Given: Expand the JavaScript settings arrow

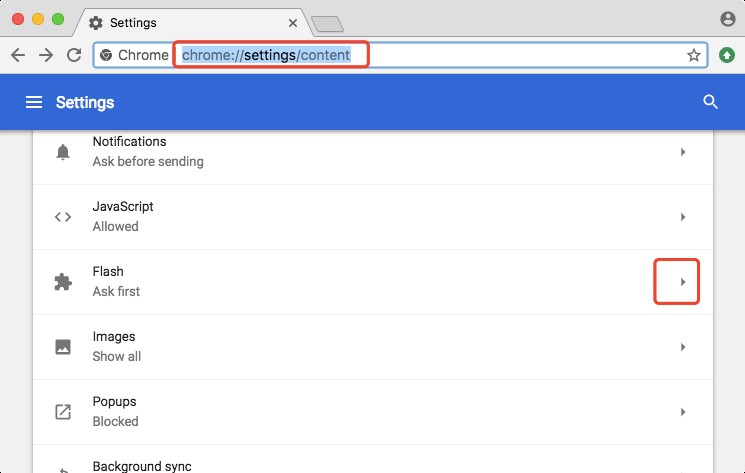Looking at the screenshot, I should pos(682,217).
